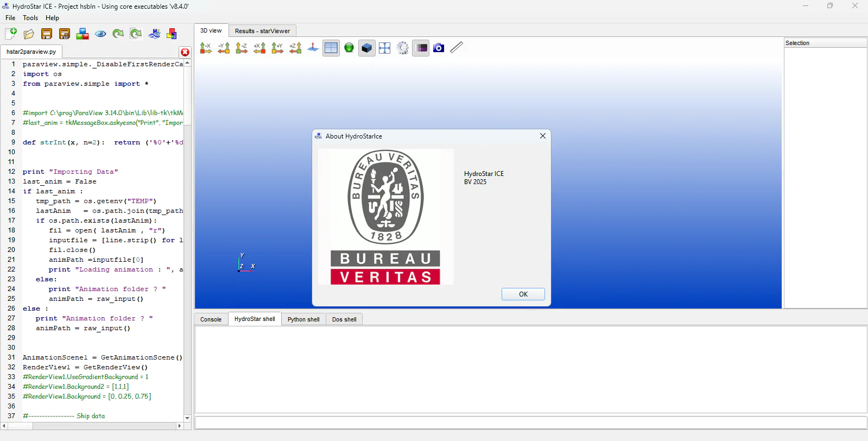Open 3D view settings via gear icon
The width and height of the screenshot is (868, 441).
[403, 48]
